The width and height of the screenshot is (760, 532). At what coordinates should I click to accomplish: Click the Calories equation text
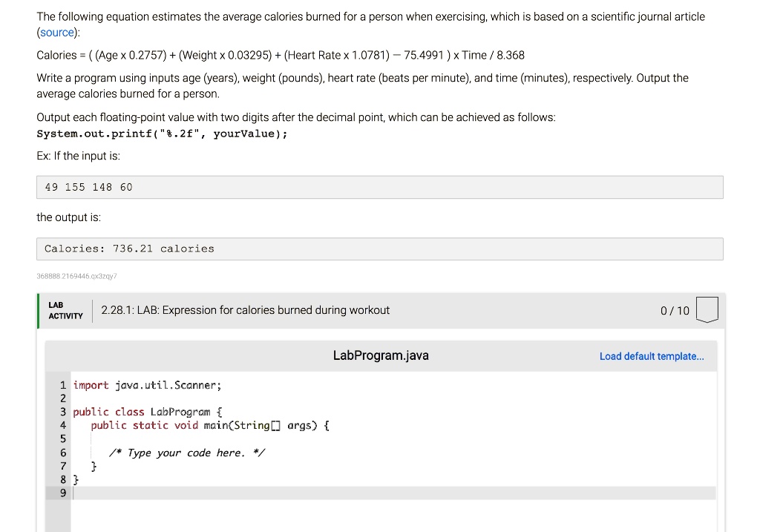281,55
